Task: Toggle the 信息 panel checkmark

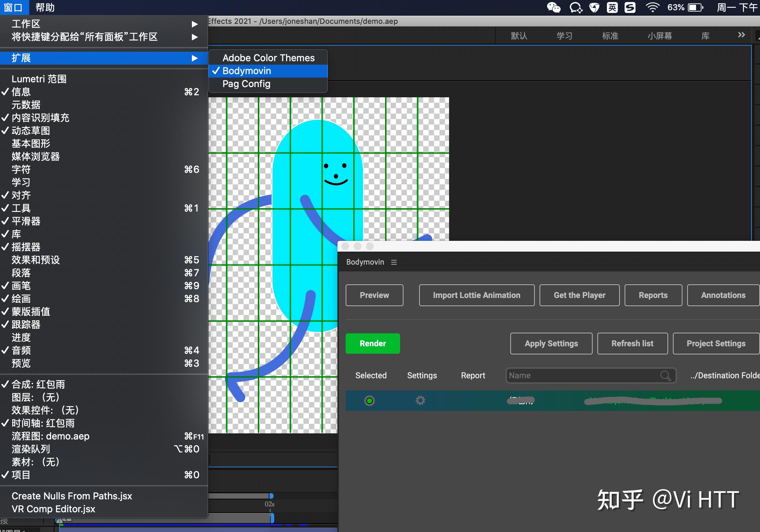Action: 21,92
